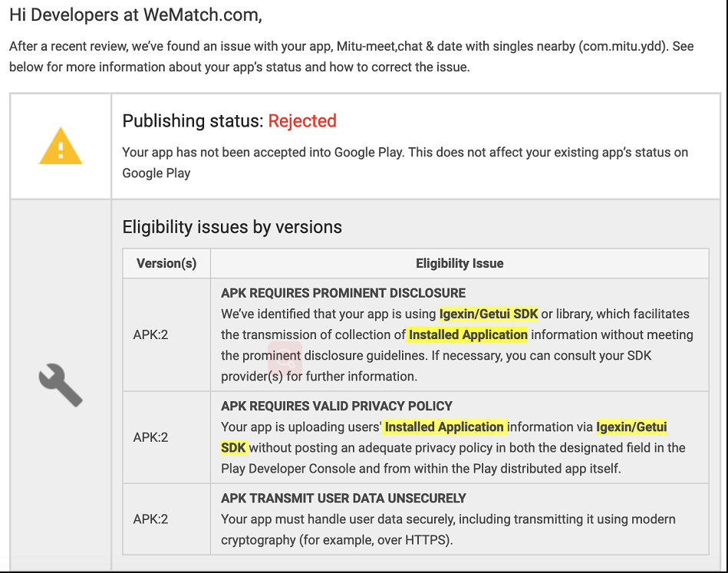Click highlighted "Igexin/Getui" in privacy policy row
The image size is (728, 573).
[631, 427]
